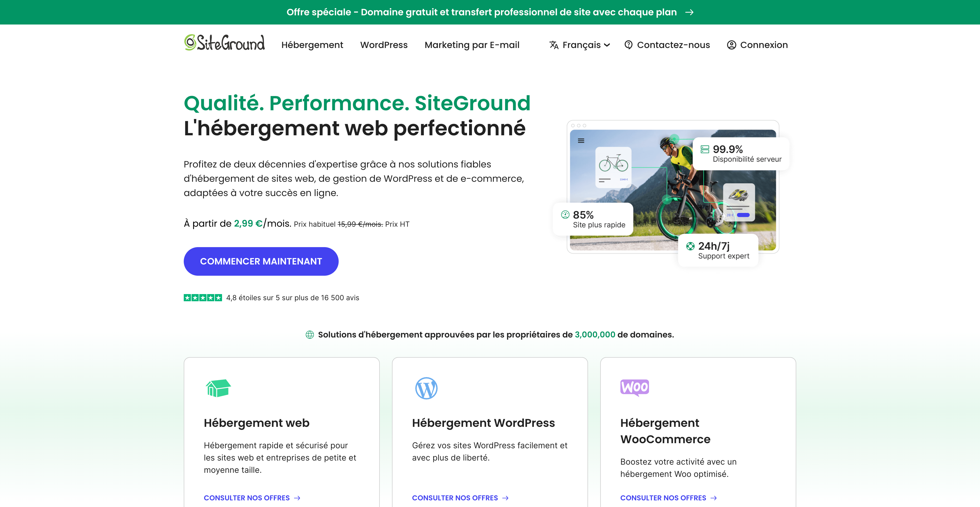
Task: Click the '4,8 étoiles sur 5' review text
Action: tap(292, 298)
